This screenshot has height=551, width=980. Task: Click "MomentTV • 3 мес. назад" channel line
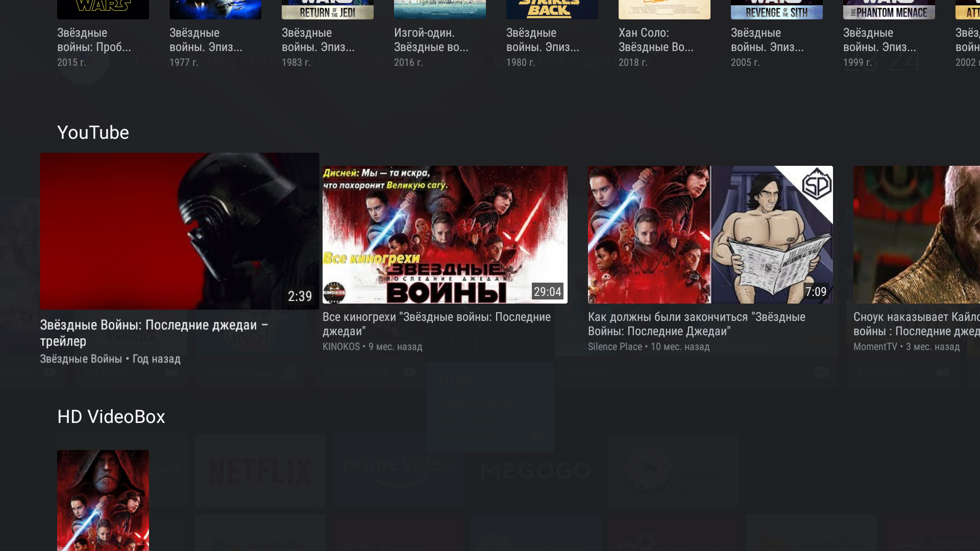pyautogui.click(x=906, y=346)
